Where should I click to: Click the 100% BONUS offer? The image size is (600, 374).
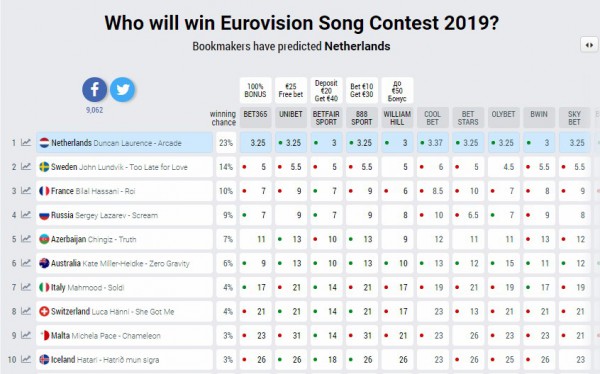[x=256, y=90]
